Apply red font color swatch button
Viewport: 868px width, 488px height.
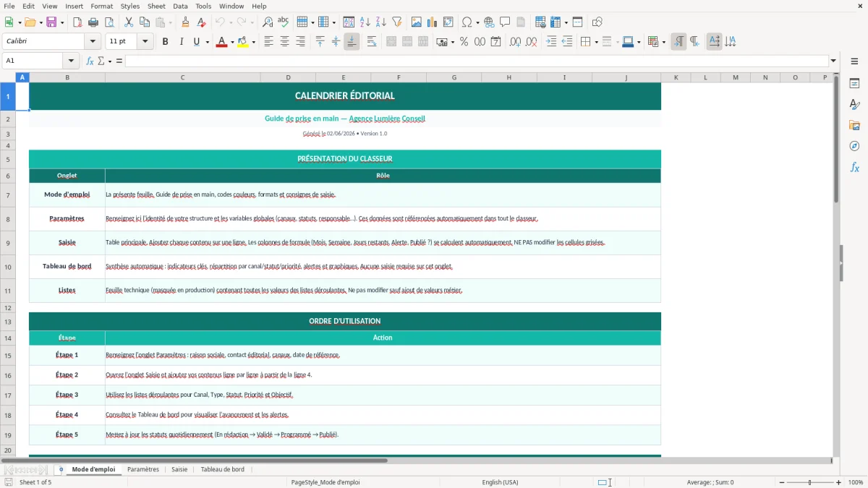(x=221, y=42)
